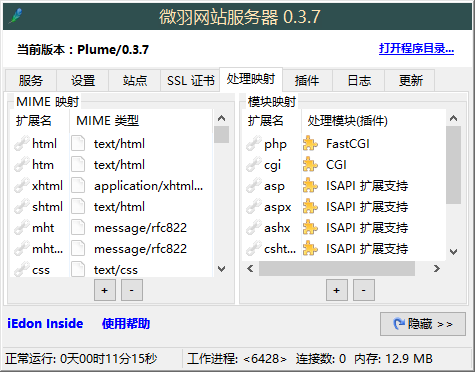Open the program directory link 打开程序目录
The width and height of the screenshot is (475, 372).
point(416,49)
